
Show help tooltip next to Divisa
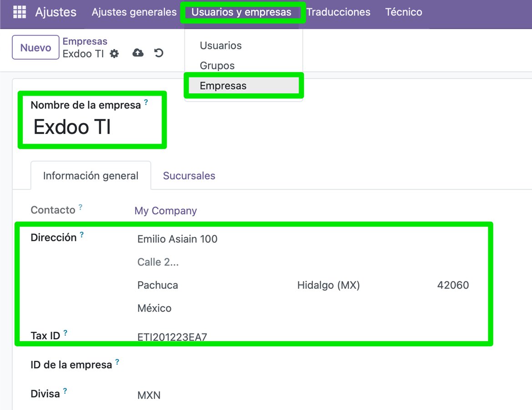pyautogui.click(x=65, y=390)
